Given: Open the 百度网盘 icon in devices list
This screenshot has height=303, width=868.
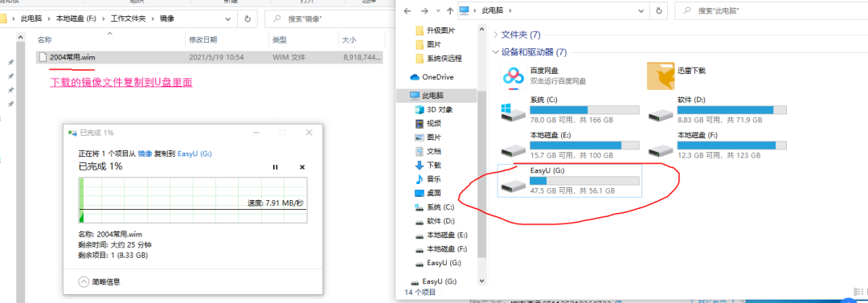Looking at the screenshot, I should point(513,76).
